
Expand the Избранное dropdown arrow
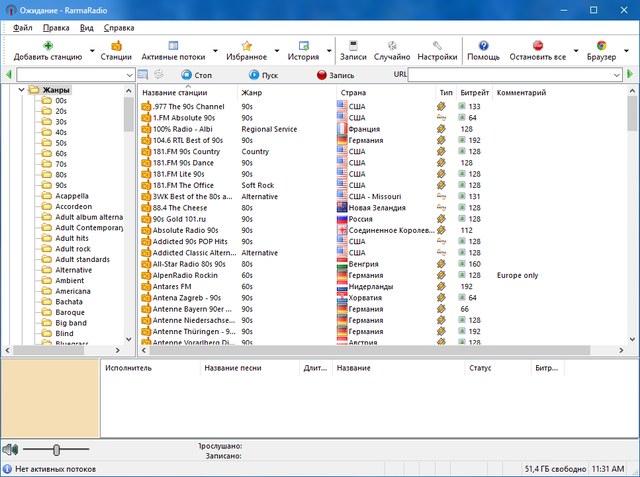[x=275, y=52]
